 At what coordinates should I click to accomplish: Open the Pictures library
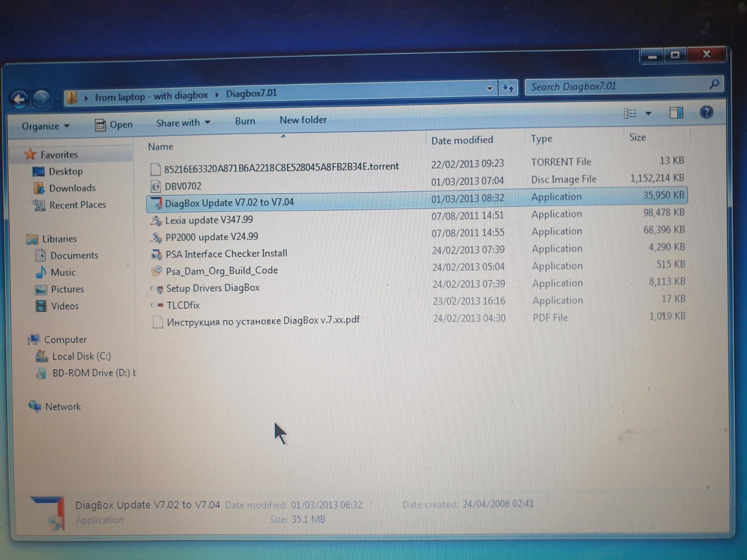[x=67, y=289]
